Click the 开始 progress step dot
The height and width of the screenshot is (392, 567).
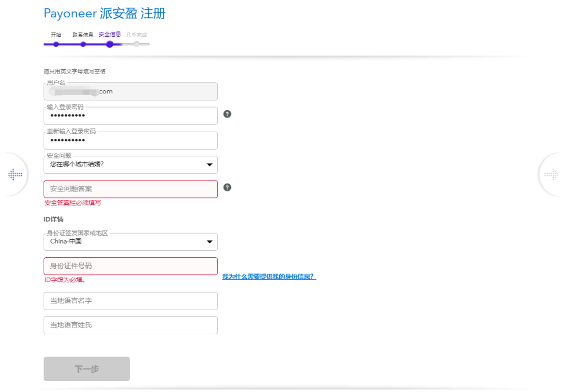(56, 45)
